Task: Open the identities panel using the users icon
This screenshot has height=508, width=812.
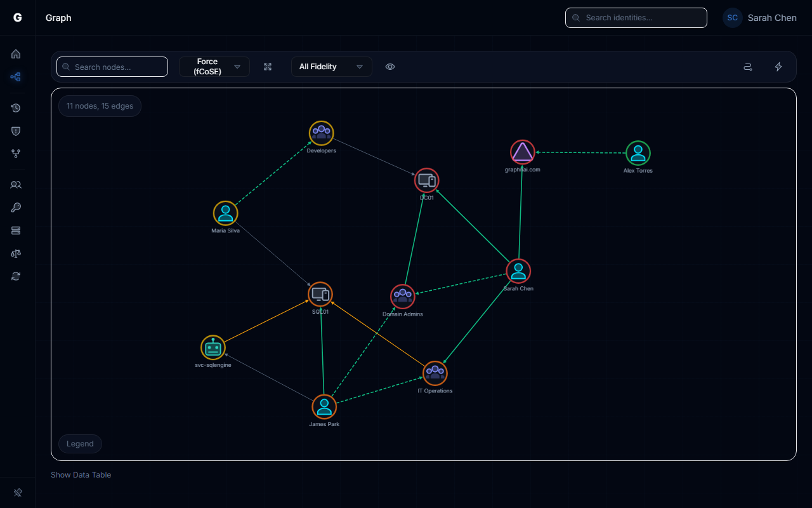Action: [16, 185]
